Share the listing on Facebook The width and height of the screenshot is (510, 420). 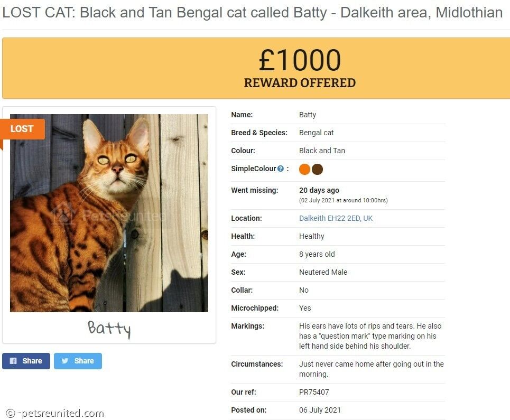(26, 361)
